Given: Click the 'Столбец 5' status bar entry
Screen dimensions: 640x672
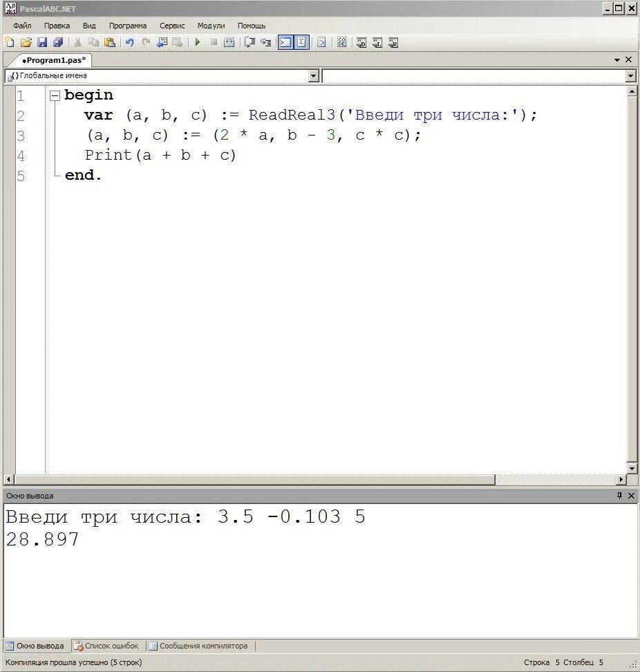Looking at the screenshot, I should (583, 662).
